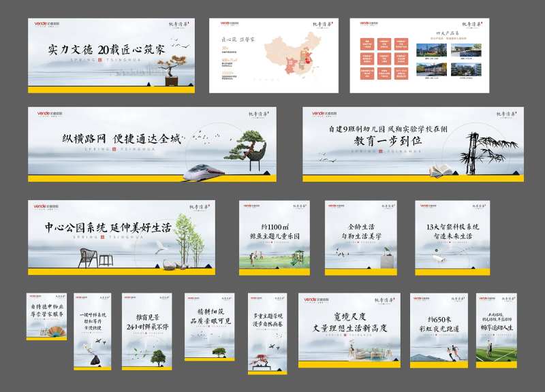Screen dimensions: 545x392
Task: Click the text 四大产品系
Action: point(448,33)
